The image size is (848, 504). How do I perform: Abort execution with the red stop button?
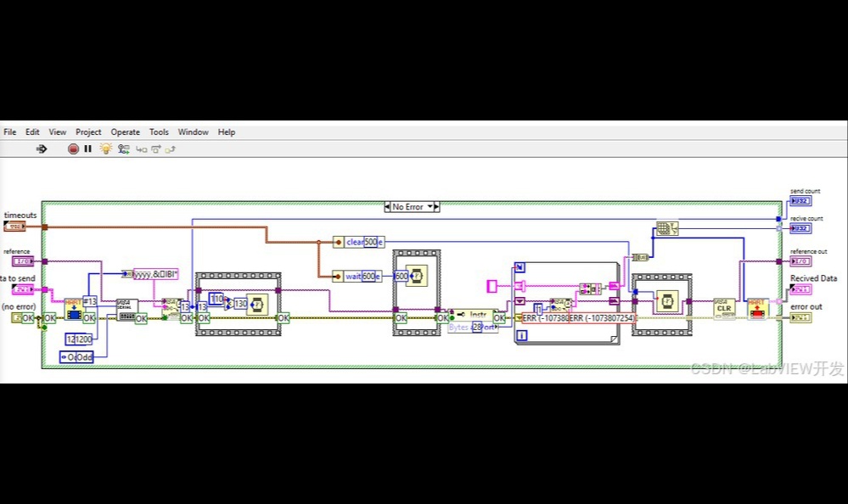[73, 148]
